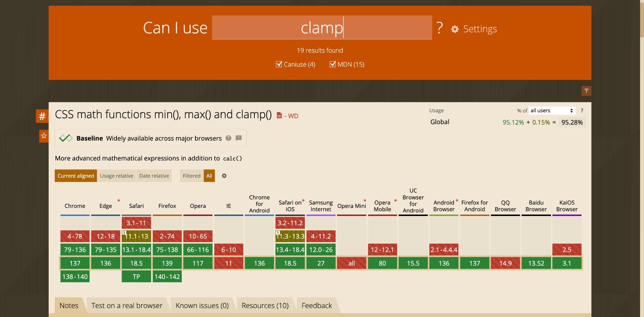
Task: Click the question mark after search box
Action: (440, 28)
